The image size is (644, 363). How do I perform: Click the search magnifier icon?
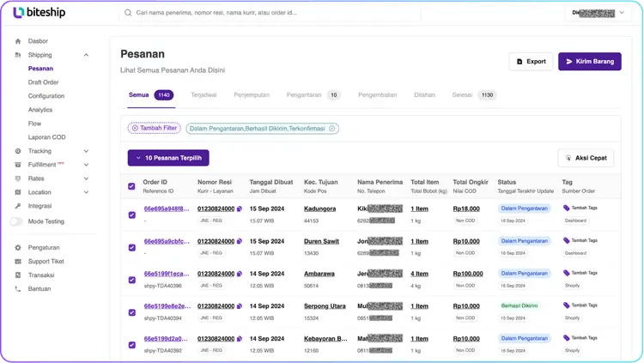[x=128, y=13]
